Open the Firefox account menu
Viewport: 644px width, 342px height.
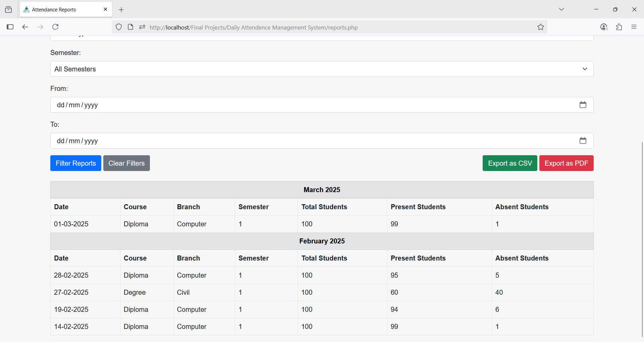tap(604, 27)
